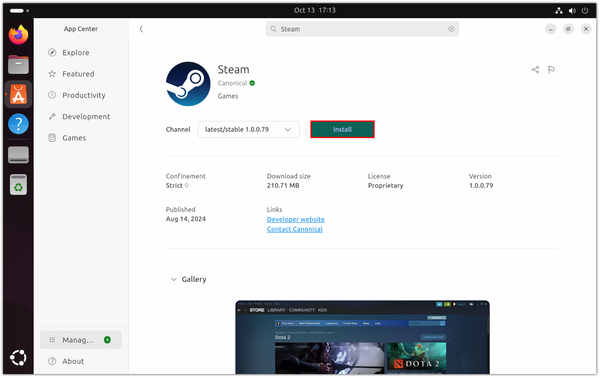Viewport: 600px width, 378px height.
Task: Open the Games category in sidebar
Action: (x=81, y=138)
